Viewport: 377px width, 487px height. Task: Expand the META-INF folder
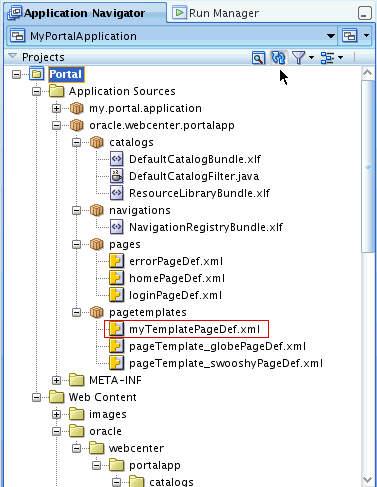tap(56, 380)
